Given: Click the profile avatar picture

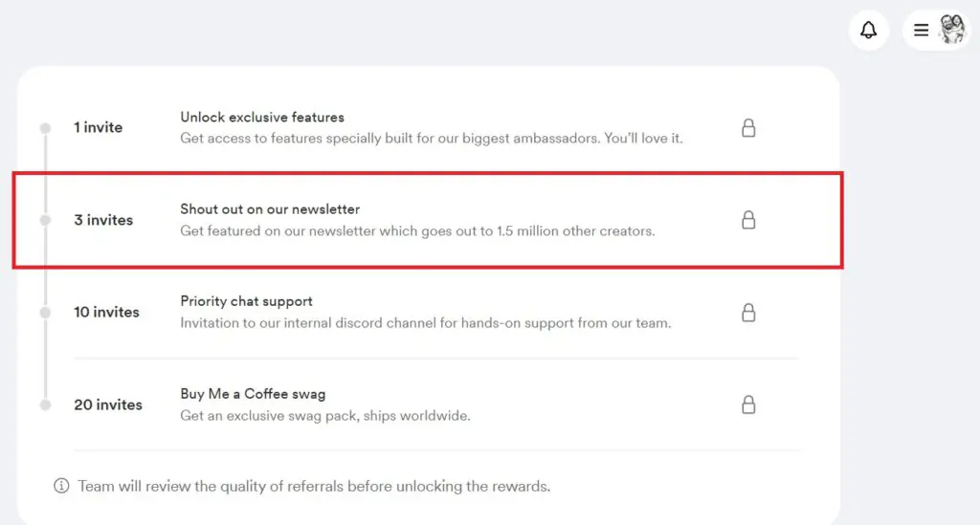Looking at the screenshot, I should click(x=952, y=30).
